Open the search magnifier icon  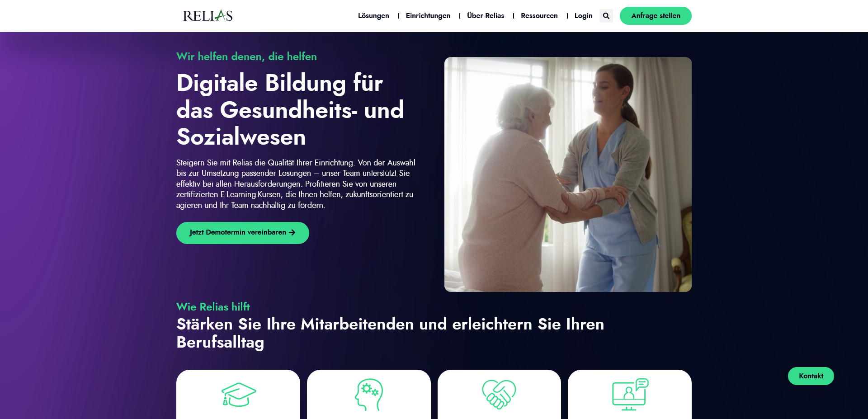point(606,16)
